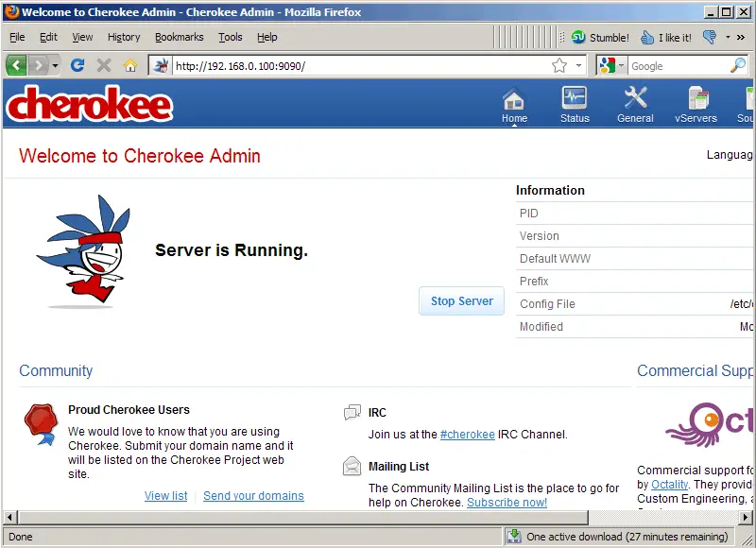
Task: Open the Help menu
Action: [267, 37]
